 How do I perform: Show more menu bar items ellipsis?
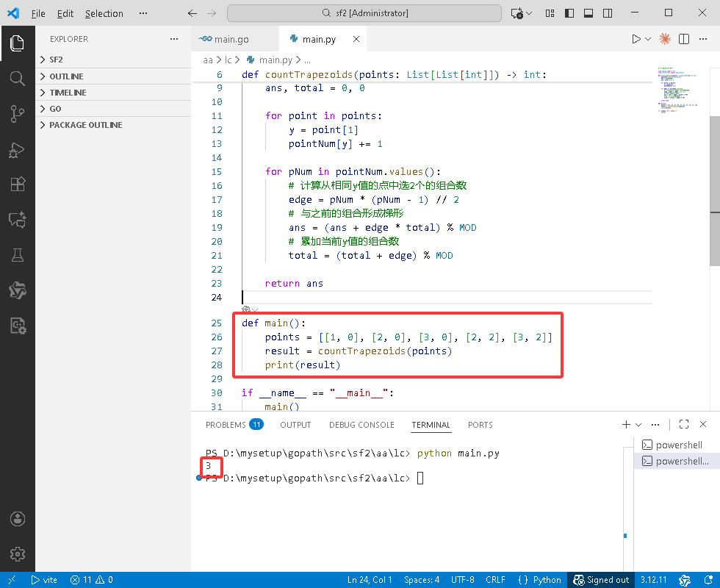click(143, 13)
